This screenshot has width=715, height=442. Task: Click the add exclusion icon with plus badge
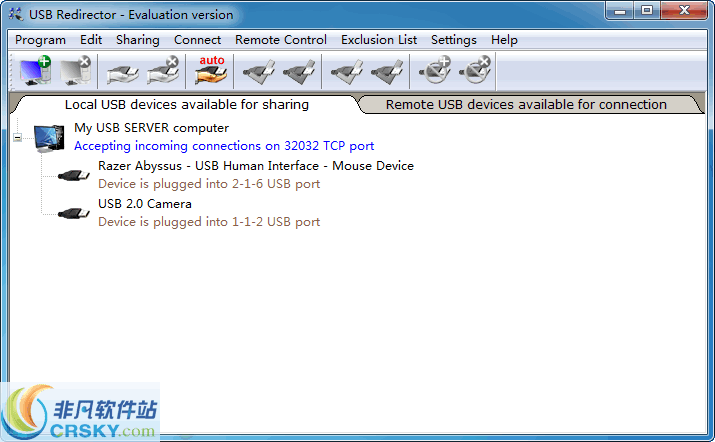point(435,70)
